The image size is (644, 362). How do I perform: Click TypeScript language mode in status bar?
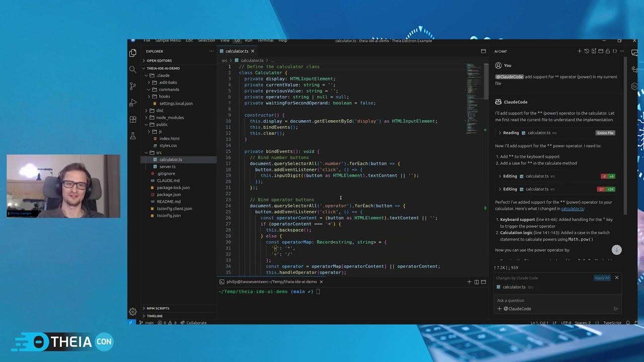(612, 323)
